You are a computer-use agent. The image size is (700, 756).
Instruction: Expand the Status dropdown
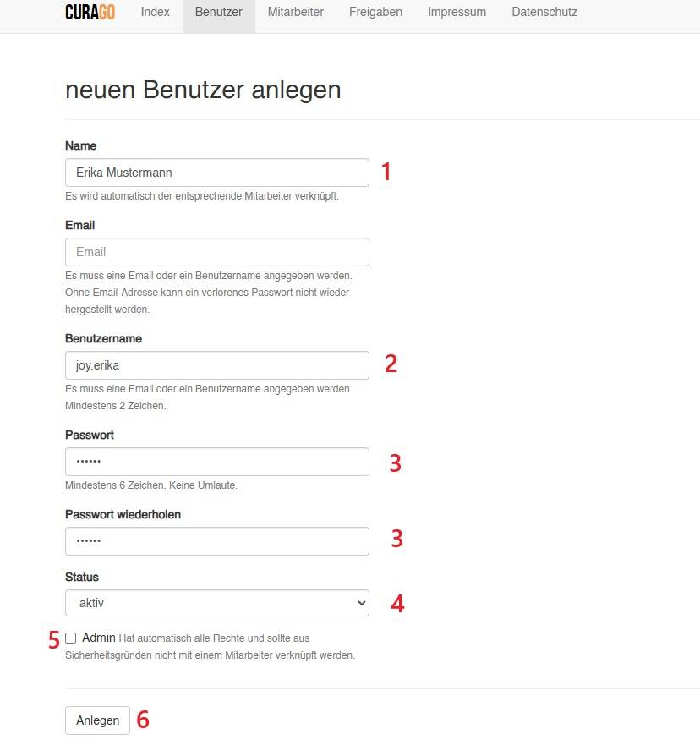(x=216, y=603)
